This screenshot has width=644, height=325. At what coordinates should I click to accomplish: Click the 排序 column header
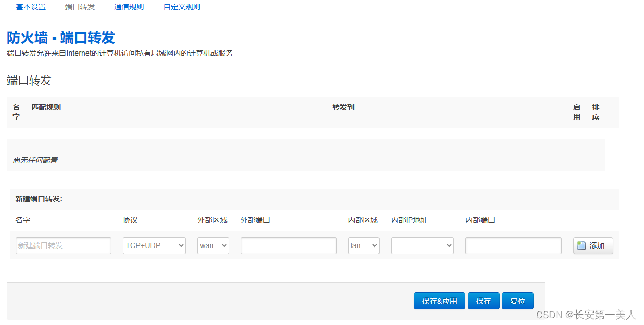pyautogui.click(x=596, y=112)
